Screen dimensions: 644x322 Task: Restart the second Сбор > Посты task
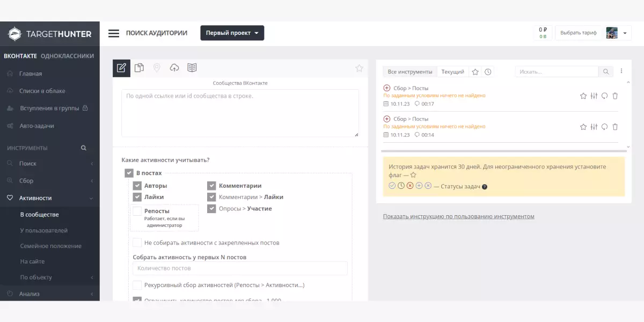pyautogui.click(x=604, y=127)
